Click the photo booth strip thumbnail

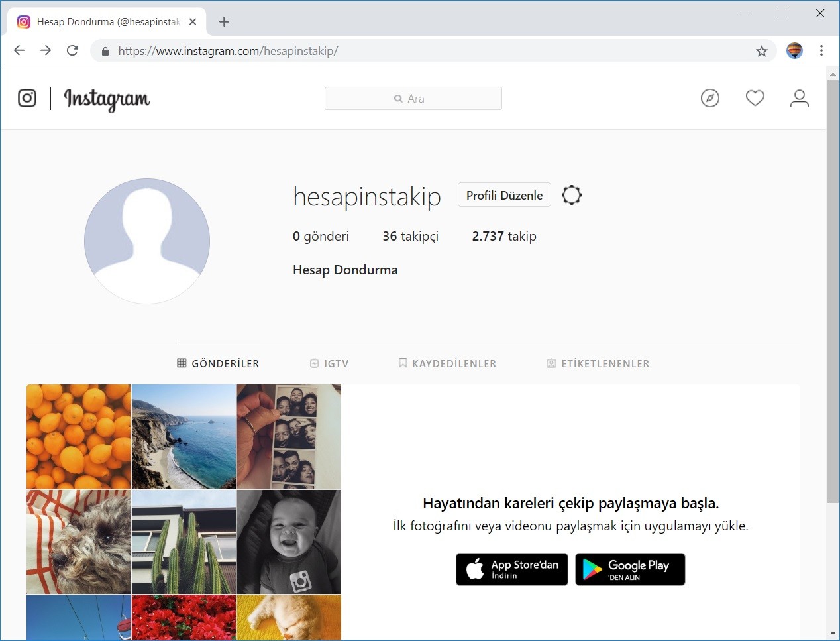[x=289, y=436]
